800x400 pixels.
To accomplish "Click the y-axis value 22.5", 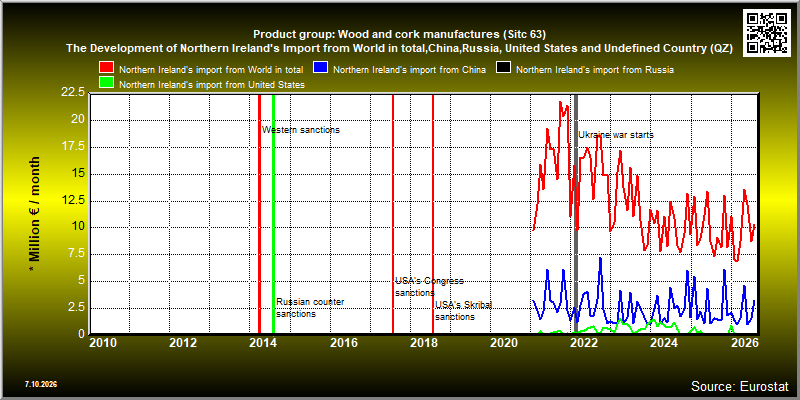I will [x=73, y=92].
